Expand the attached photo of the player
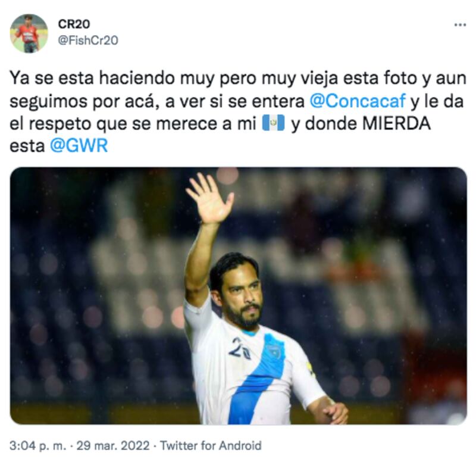Image resolution: width=476 pixels, height=462 pixels. tap(239, 296)
